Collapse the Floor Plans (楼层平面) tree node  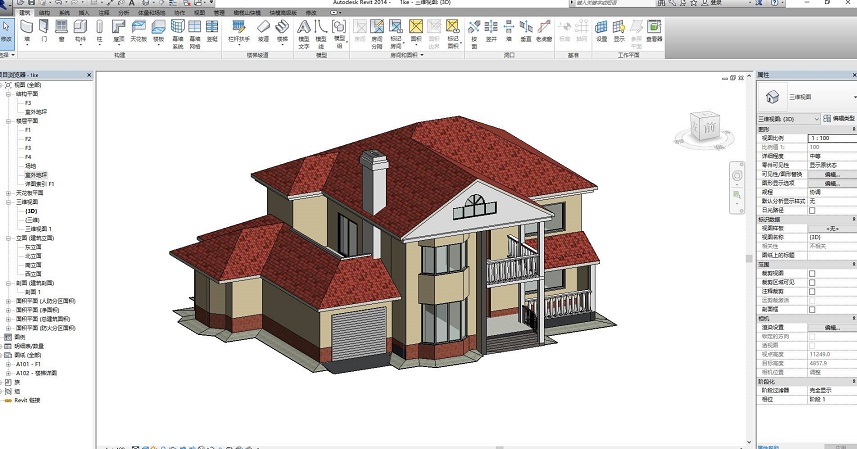9,121
